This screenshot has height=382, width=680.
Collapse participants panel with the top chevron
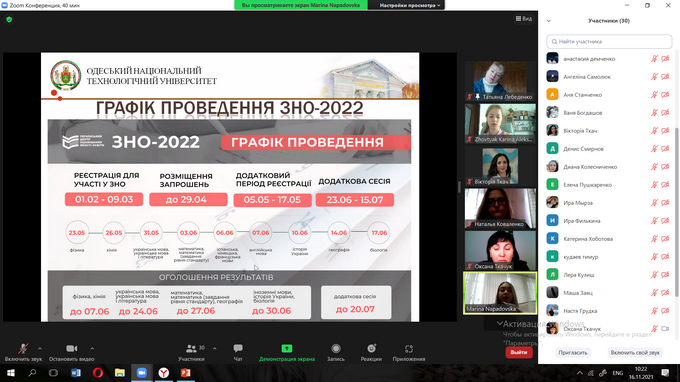coord(549,21)
